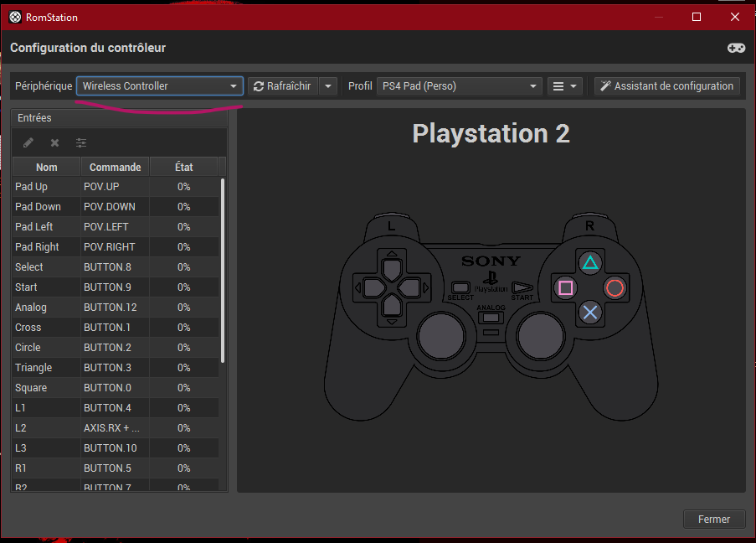Select the Pad Left row
Screen dimensions: 756x543
pyautogui.click(x=116, y=227)
